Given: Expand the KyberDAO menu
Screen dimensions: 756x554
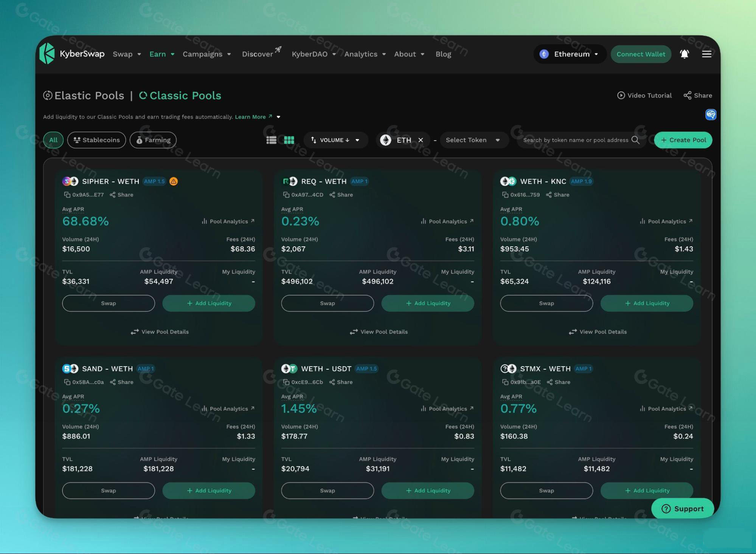Looking at the screenshot, I should (314, 54).
